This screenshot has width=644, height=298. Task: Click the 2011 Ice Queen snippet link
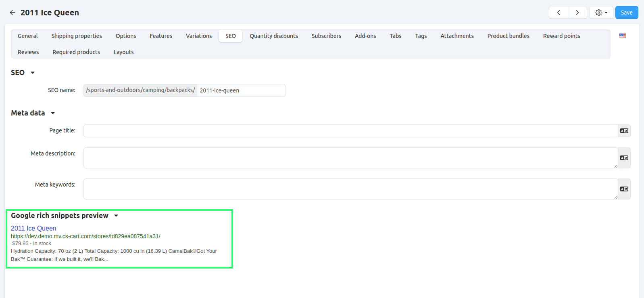(x=33, y=228)
